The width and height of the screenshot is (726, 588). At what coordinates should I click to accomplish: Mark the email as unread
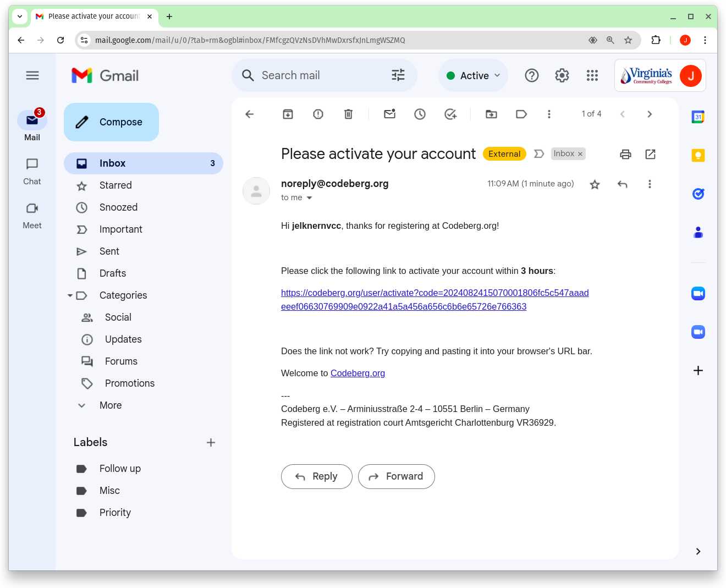[390, 114]
